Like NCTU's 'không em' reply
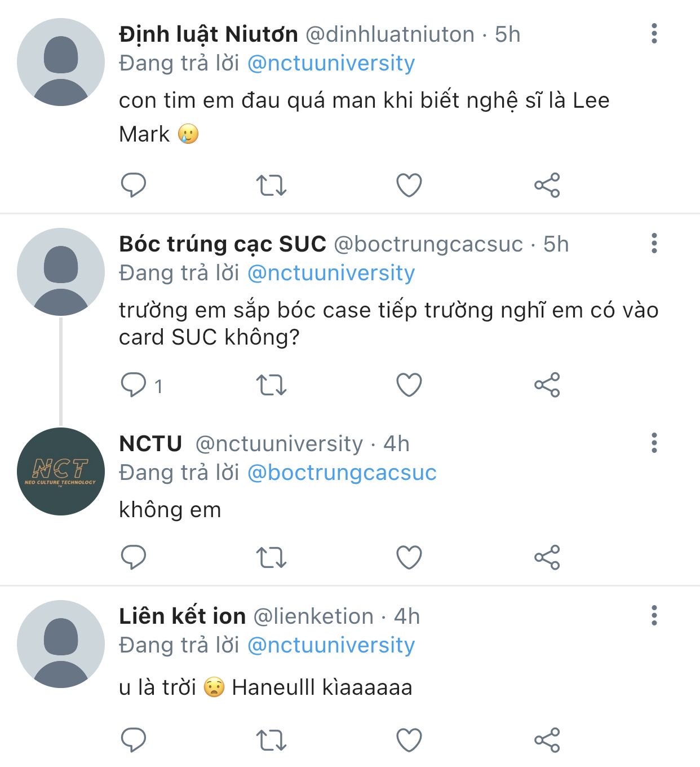Viewport: 700px width, 767px height. 409,558
